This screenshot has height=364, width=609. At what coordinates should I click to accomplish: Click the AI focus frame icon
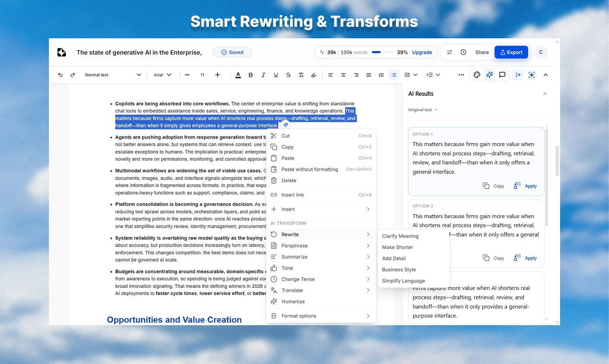click(531, 75)
